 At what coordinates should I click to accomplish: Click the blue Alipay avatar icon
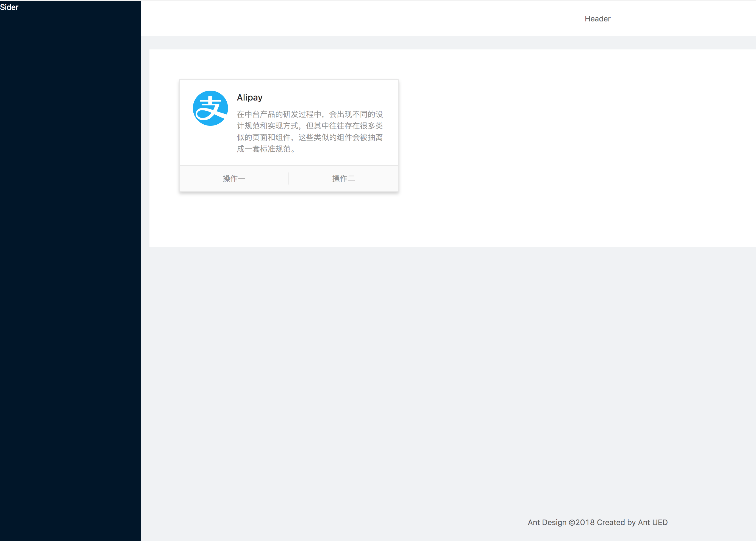(210, 108)
